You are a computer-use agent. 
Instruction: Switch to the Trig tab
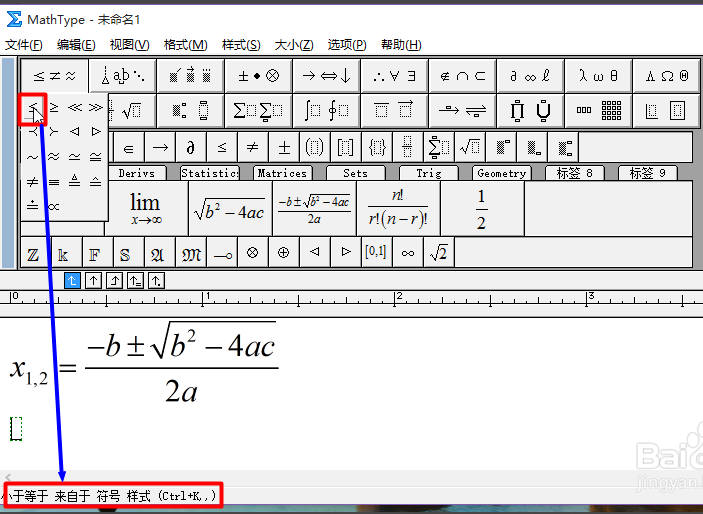click(x=429, y=173)
